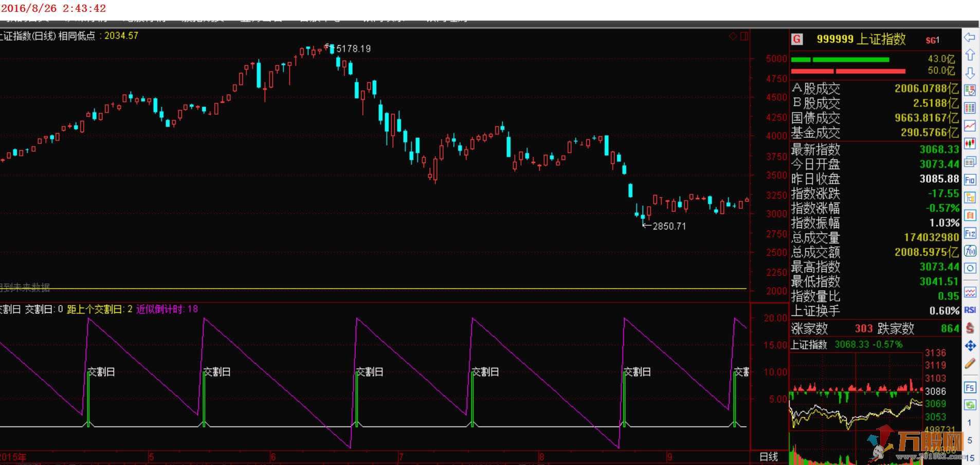
Task: Click the A股成交 value 2006.0788亿
Action: (x=927, y=88)
